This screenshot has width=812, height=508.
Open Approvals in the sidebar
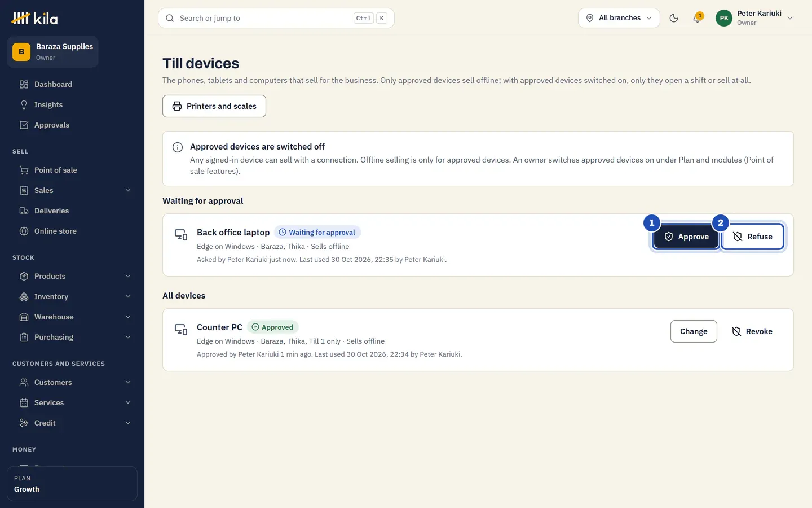click(x=72, y=125)
